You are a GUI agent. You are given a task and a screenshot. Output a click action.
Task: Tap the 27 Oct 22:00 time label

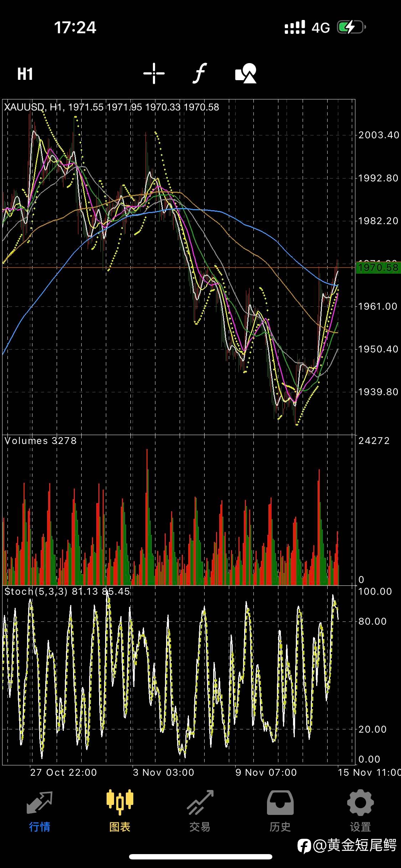tap(63, 773)
